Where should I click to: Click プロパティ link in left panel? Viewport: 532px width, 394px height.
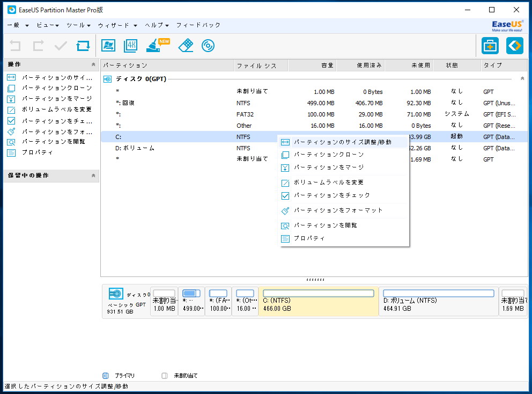(38, 152)
